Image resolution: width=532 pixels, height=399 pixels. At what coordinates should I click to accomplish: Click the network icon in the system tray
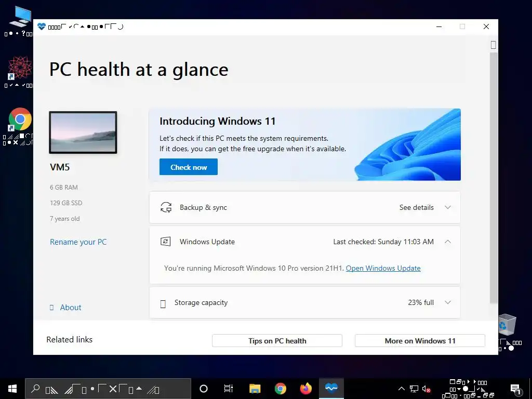click(414, 389)
